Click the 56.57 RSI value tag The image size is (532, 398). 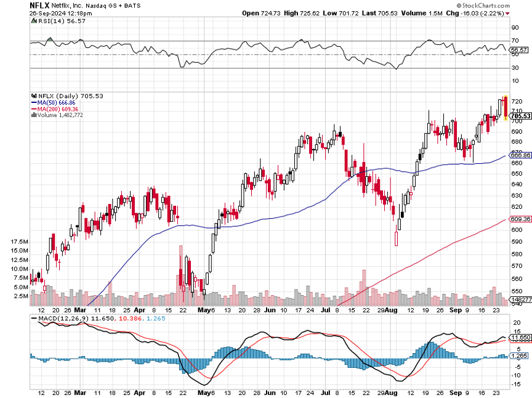519,49
